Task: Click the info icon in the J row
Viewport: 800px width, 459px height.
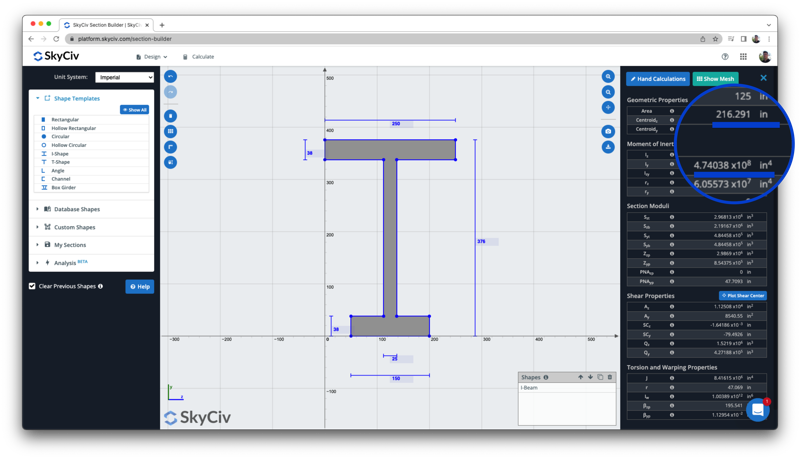Action: tap(672, 378)
